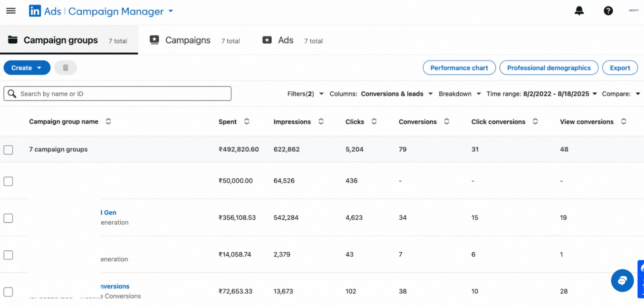
Task: Sort the View conversions column
Action: click(x=623, y=122)
